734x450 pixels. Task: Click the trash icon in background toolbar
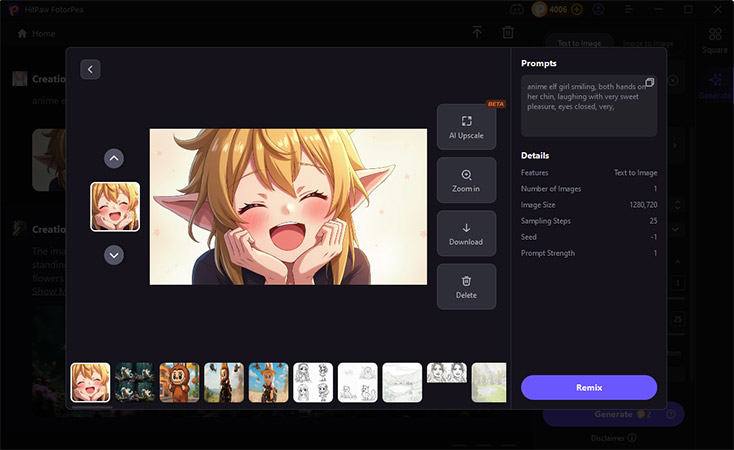pyautogui.click(x=508, y=32)
